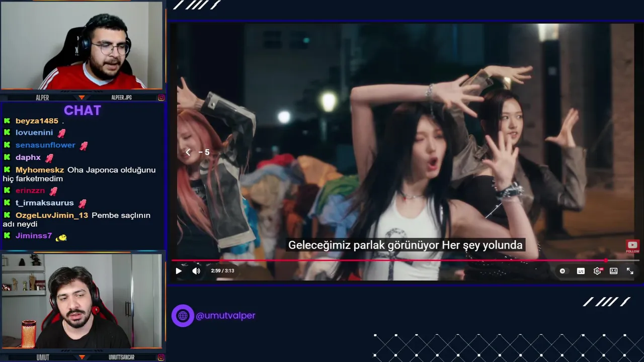Click the message Oha Japonca olduğunu hiç farketmedim
Image resolution: width=644 pixels, height=362 pixels.
pos(79,174)
